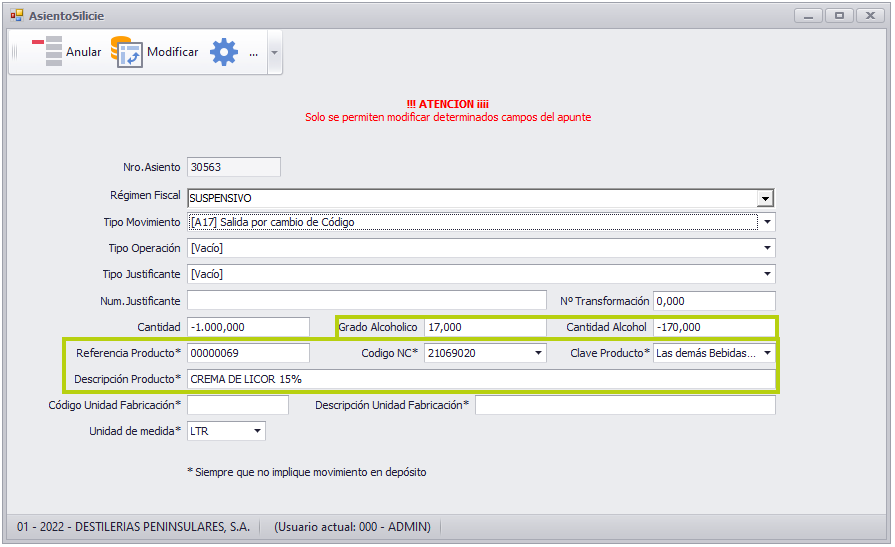This screenshot has height=547, width=895.
Task: Click the Num.Justificante input field
Action: 366,301
